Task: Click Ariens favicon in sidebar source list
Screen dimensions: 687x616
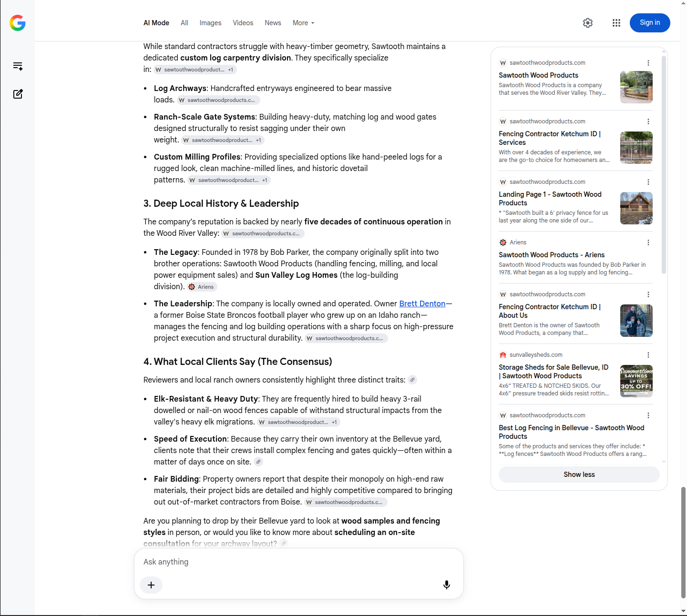Action: click(x=503, y=242)
